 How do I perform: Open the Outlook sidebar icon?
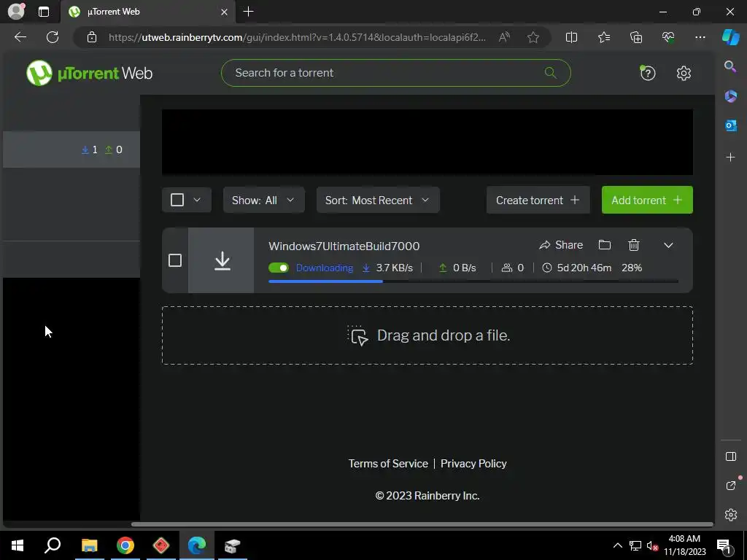(x=730, y=125)
